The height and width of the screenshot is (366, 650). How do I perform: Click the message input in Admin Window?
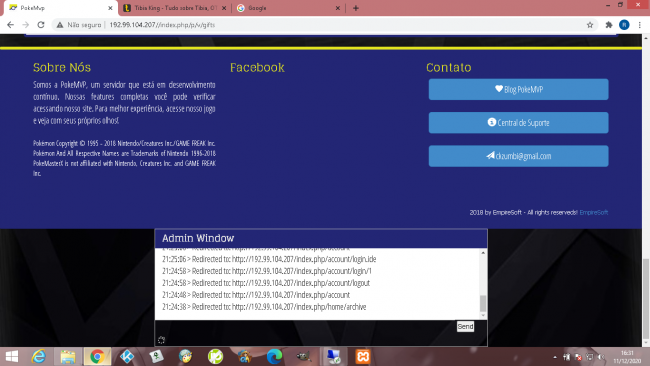(306, 327)
